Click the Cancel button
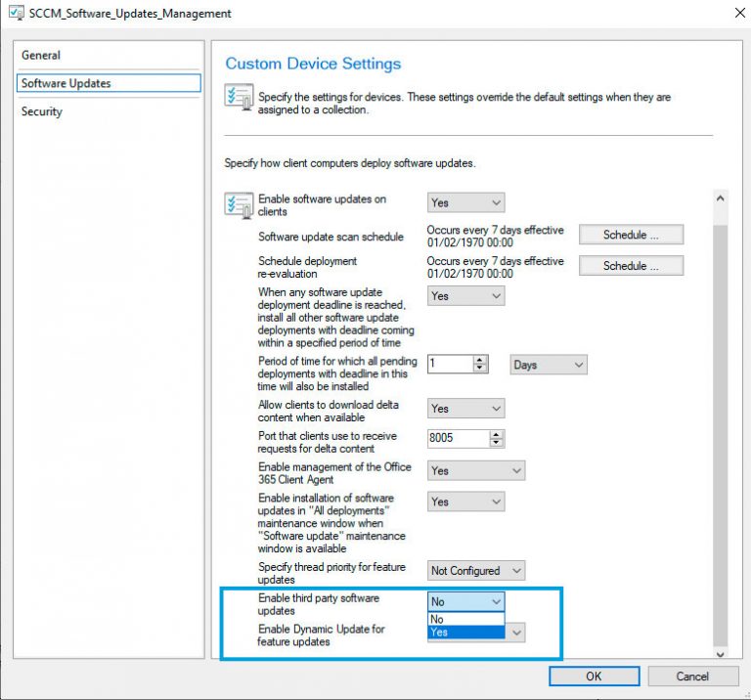Screen dimensions: 751x700 (x=692, y=677)
